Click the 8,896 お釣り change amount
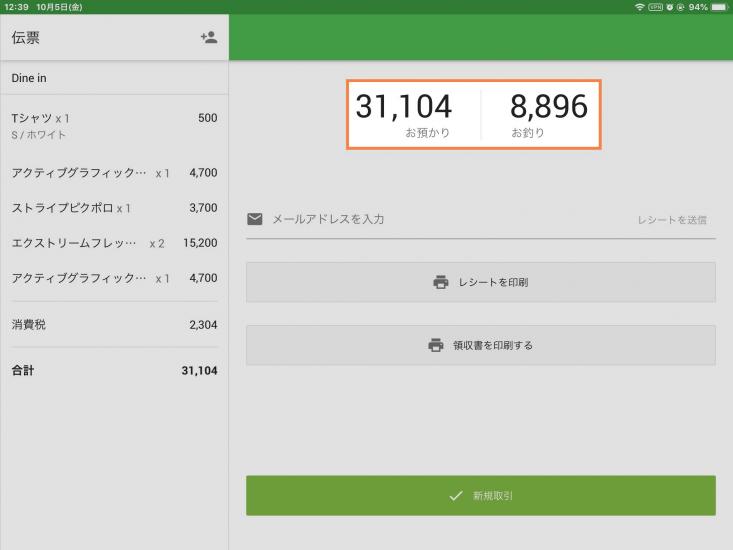The image size is (733, 550). [x=549, y=114]
